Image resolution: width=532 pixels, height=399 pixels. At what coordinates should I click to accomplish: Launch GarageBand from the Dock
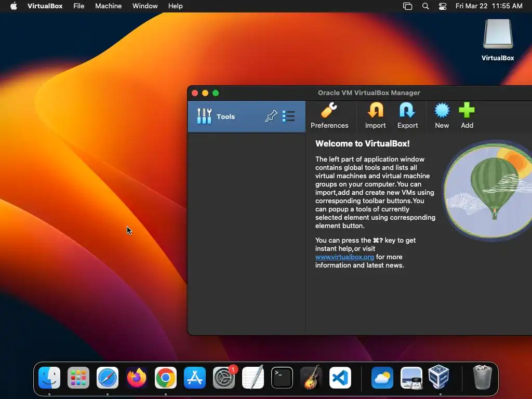tap(311, 377)
